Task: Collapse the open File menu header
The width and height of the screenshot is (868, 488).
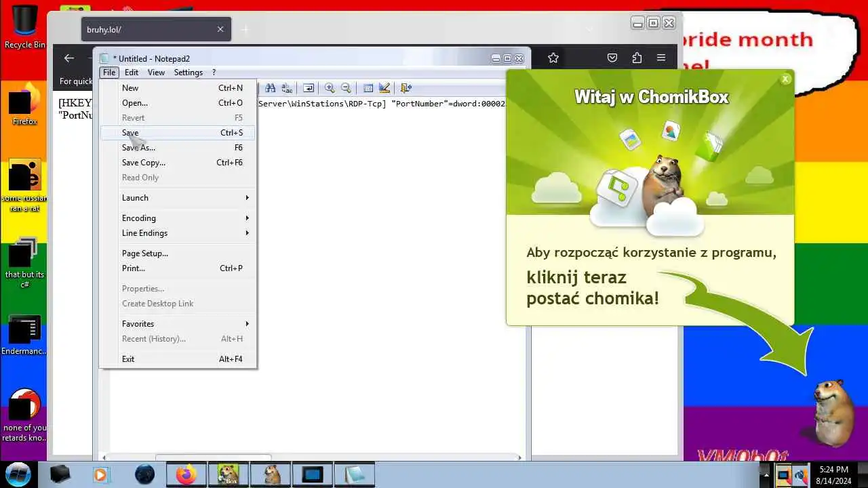Action: tap(109, 73)
